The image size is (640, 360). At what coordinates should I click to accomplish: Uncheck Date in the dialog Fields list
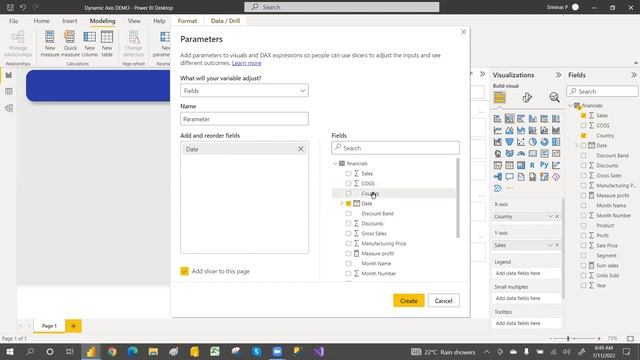[348, 203]
